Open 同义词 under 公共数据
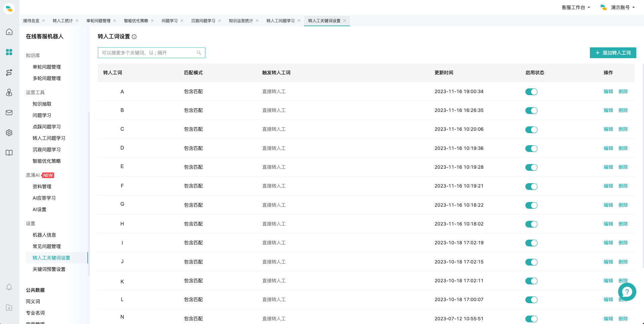 tap(33, 301)
